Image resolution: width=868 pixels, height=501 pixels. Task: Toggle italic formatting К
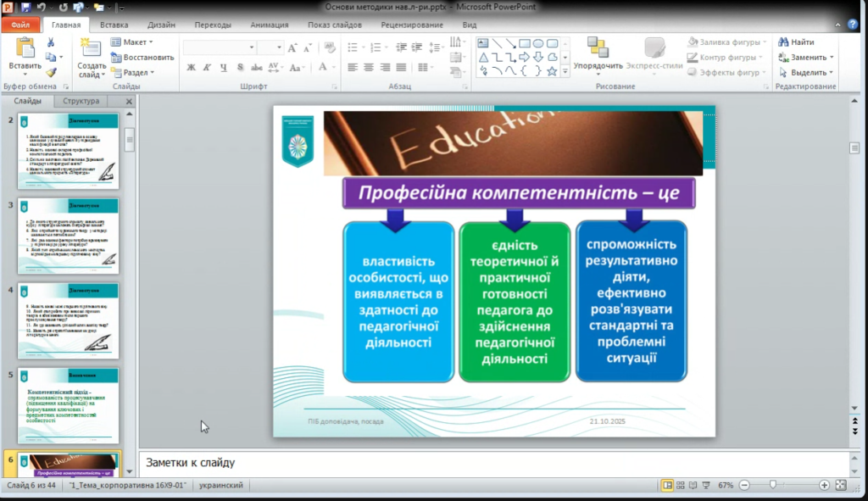[x=207, y=68]
